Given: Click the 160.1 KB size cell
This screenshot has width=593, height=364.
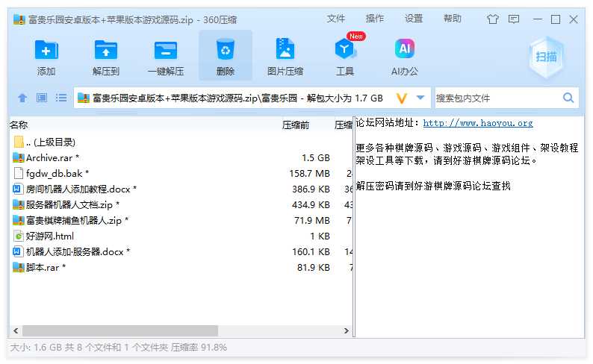Looking at the screenshot, I should click(x=311, y=252).
